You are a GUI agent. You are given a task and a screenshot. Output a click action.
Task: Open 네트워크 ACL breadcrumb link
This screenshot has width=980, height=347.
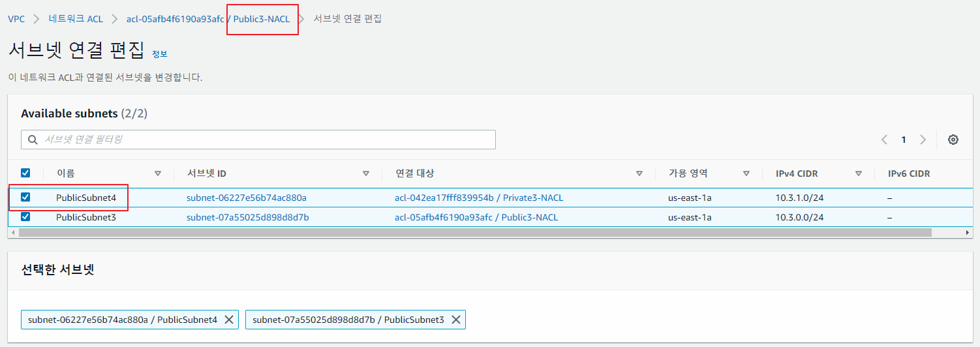coord(76,19)
